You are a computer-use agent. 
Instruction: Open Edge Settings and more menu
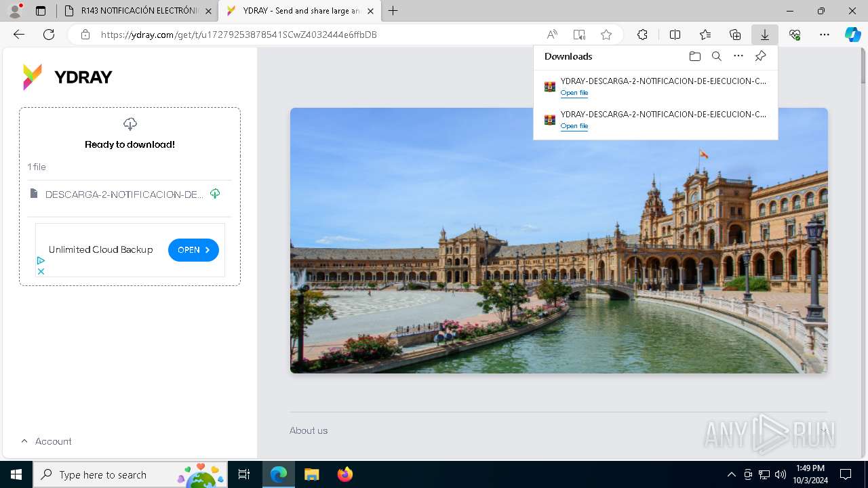point(825,35)
